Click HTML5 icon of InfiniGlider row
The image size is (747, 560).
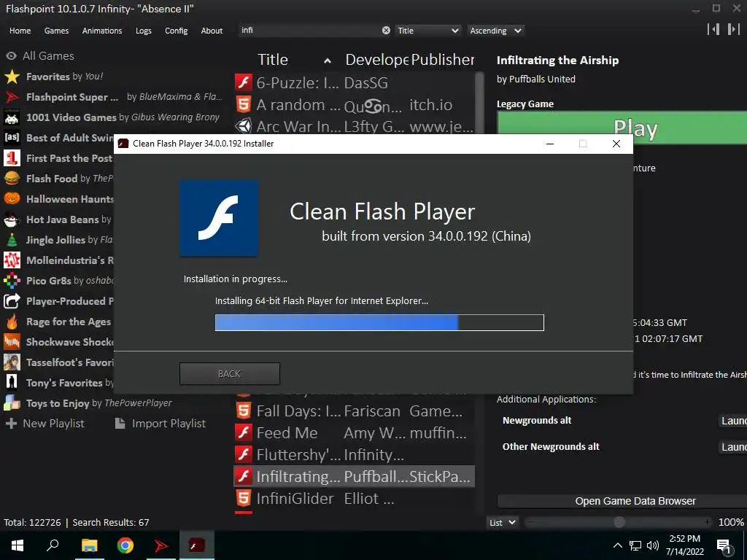(244, 499)
